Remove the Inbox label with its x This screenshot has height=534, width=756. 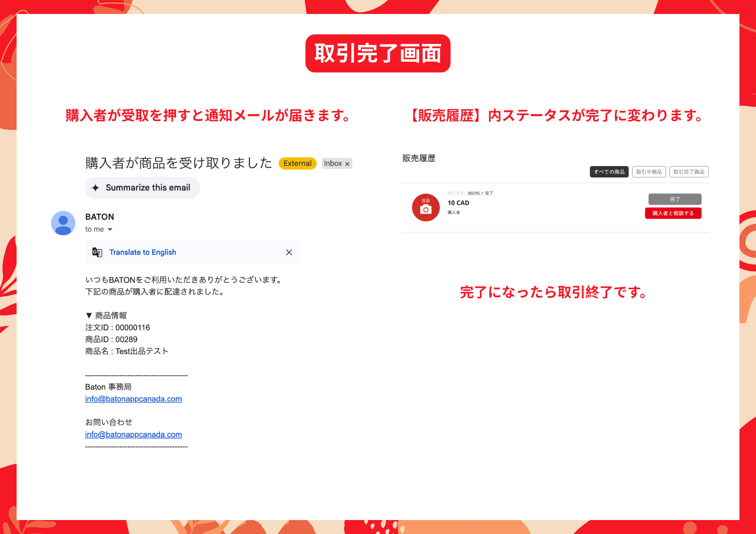347,164
